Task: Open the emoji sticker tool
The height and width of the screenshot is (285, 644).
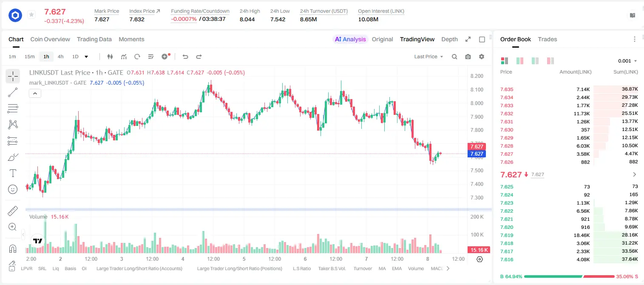Action: coord(13,189)
